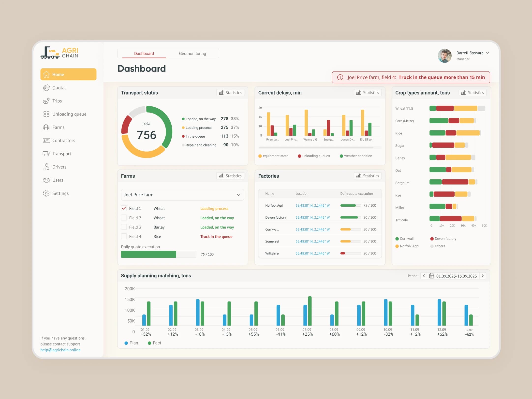Click the Unloading queue grid icon

tap(46, 114)
